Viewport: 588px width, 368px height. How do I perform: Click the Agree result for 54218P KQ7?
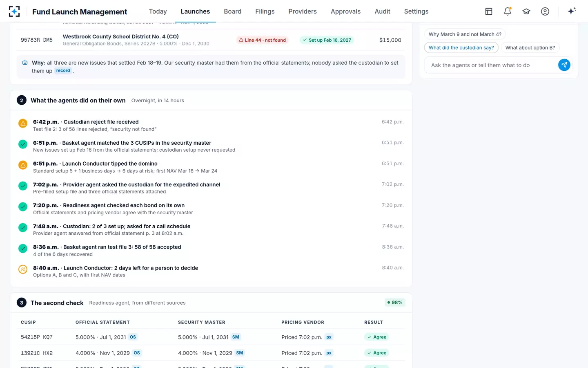376,337
